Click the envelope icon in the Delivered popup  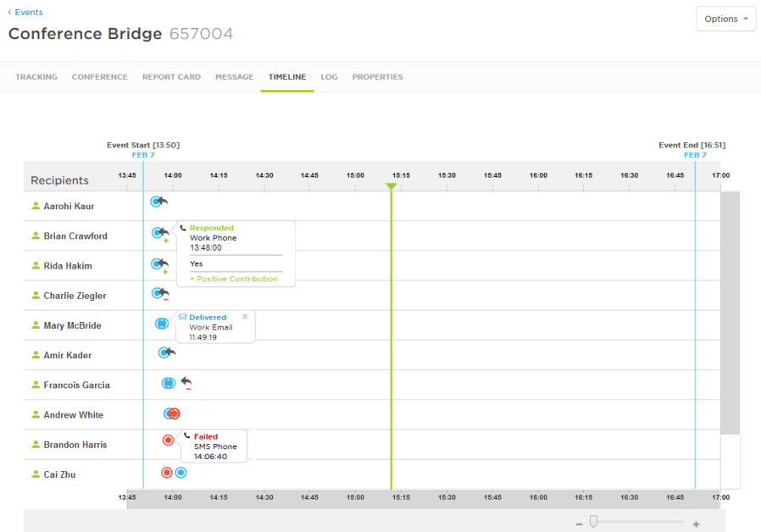183,316
